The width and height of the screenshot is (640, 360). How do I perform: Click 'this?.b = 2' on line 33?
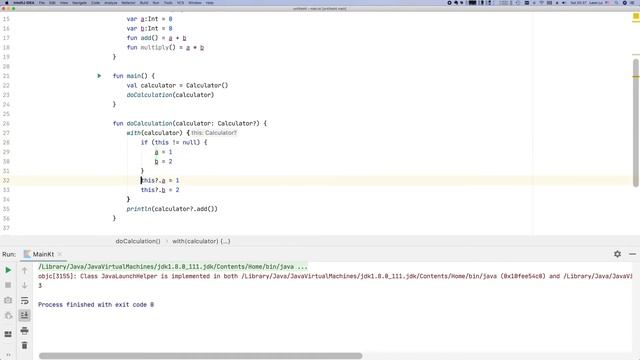(160, 190)
